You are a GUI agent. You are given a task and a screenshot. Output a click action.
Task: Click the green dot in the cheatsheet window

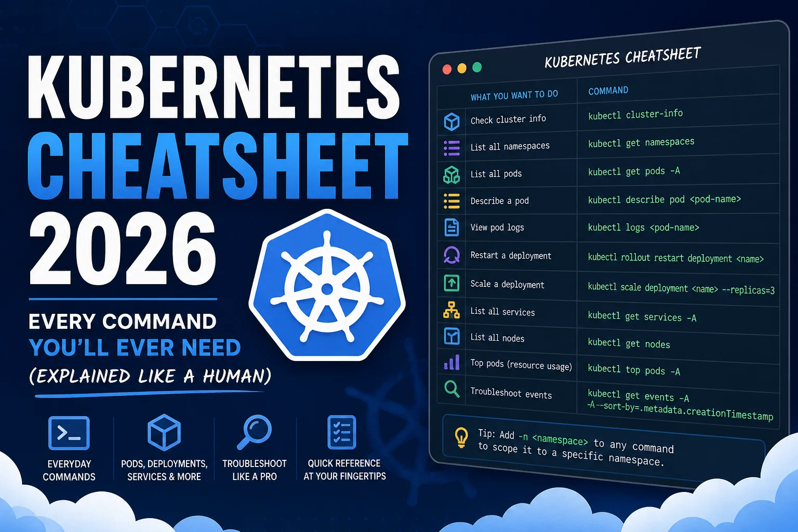point(477,68)
